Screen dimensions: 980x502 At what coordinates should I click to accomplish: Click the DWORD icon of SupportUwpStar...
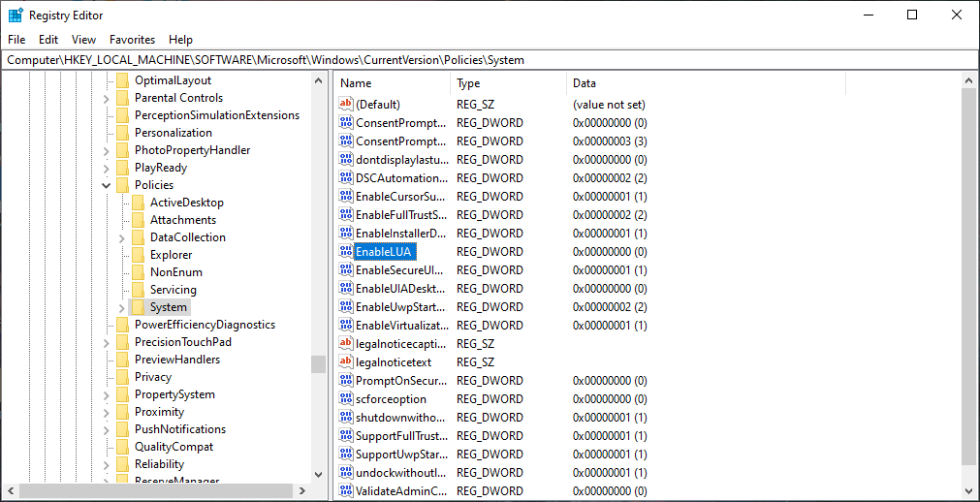tap(346, 454)
